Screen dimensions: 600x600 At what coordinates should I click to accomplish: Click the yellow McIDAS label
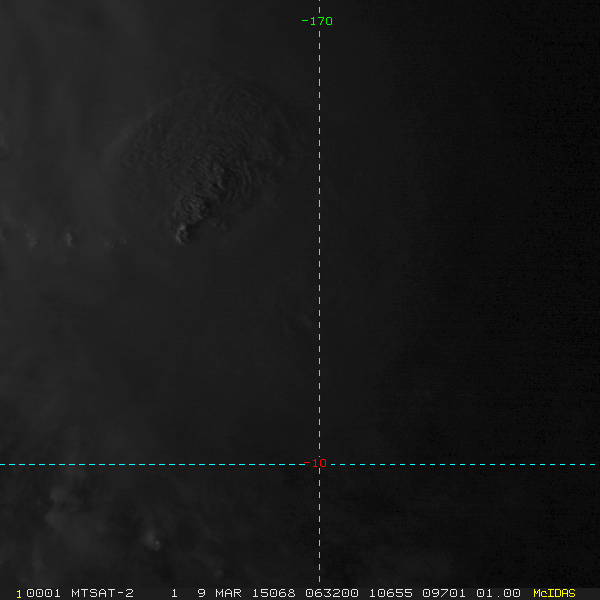(x=554, y=593)
